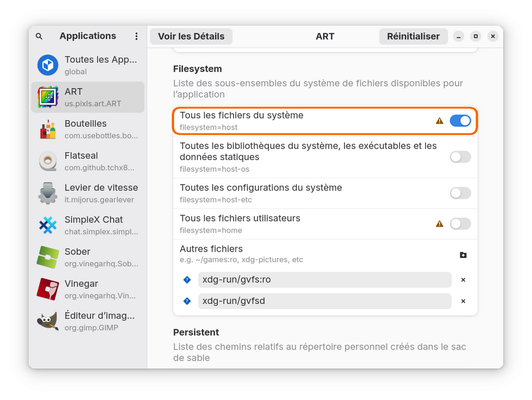Viewport: 532px width, 400px height.
Task: Click the warning icon beside Tous les fichiers utilisateurs
Action: pos(439,224)
